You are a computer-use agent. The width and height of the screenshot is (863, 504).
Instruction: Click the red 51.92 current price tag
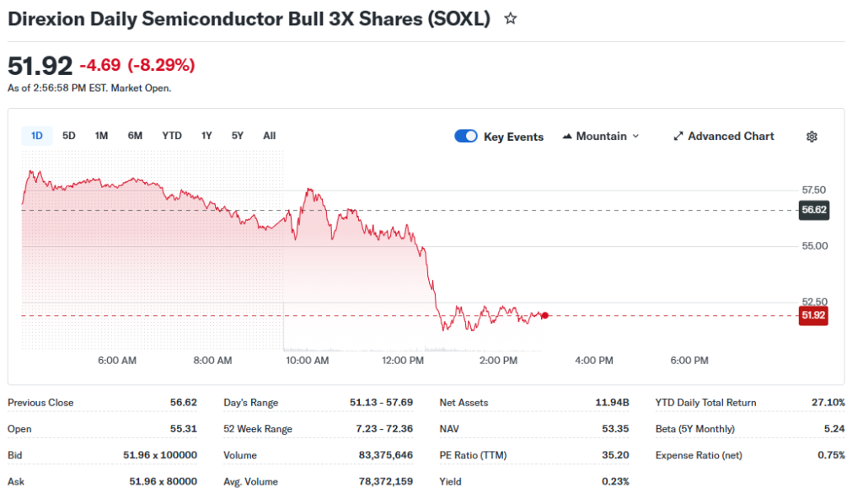click(x=813, y=315)
